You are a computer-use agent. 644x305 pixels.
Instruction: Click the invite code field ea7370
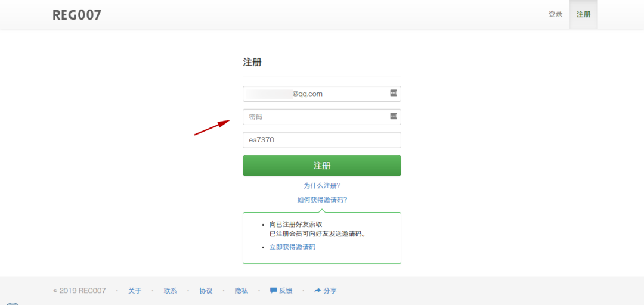(x=321, y=140)
